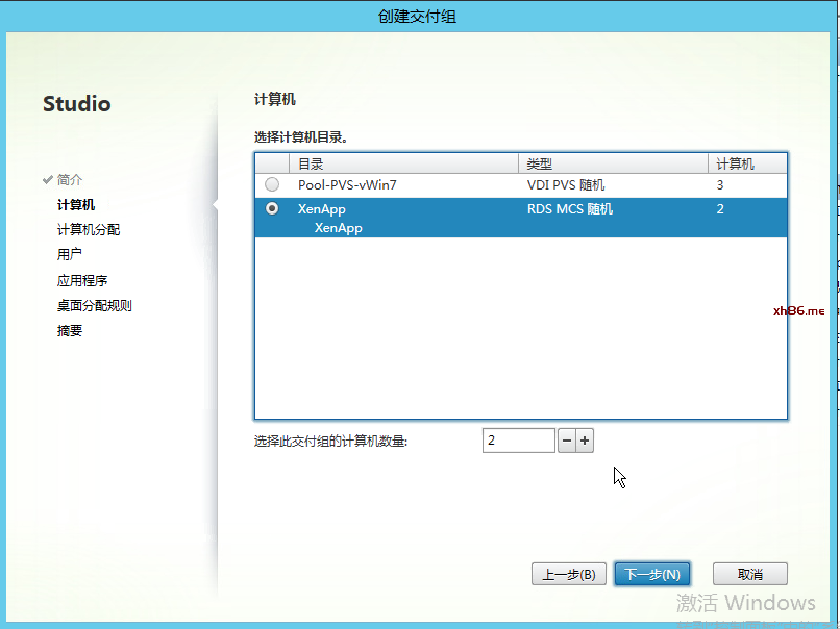
Task: Click the 上一步(B) button
Action: coord(569,574)
